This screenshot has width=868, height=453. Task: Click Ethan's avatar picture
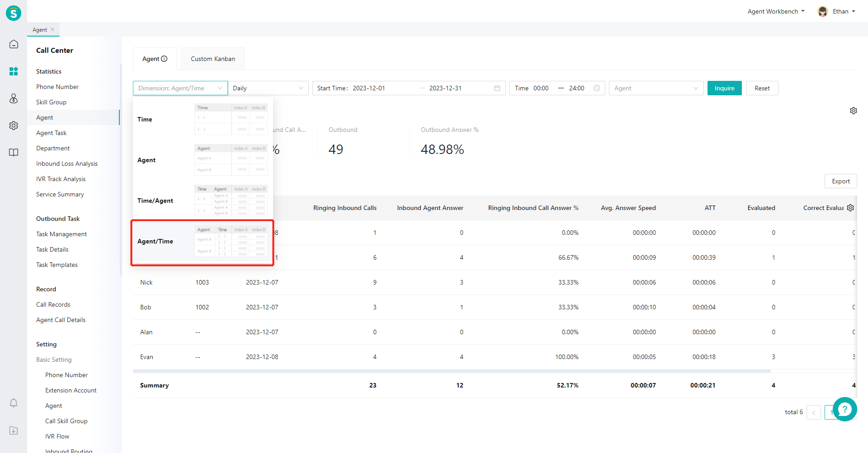tap(823, 11)
